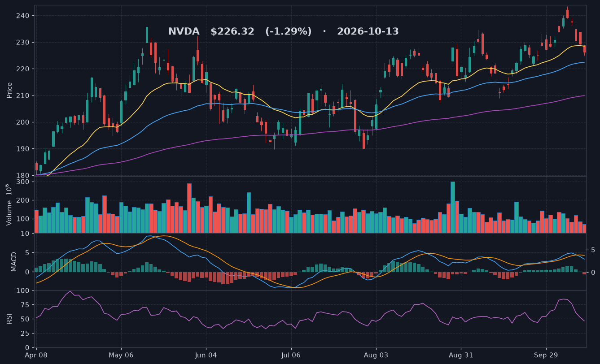Viewport: 600px width, 364px height.
Task: Click the Aug 03 date axis label
Action: coord(376,355)
